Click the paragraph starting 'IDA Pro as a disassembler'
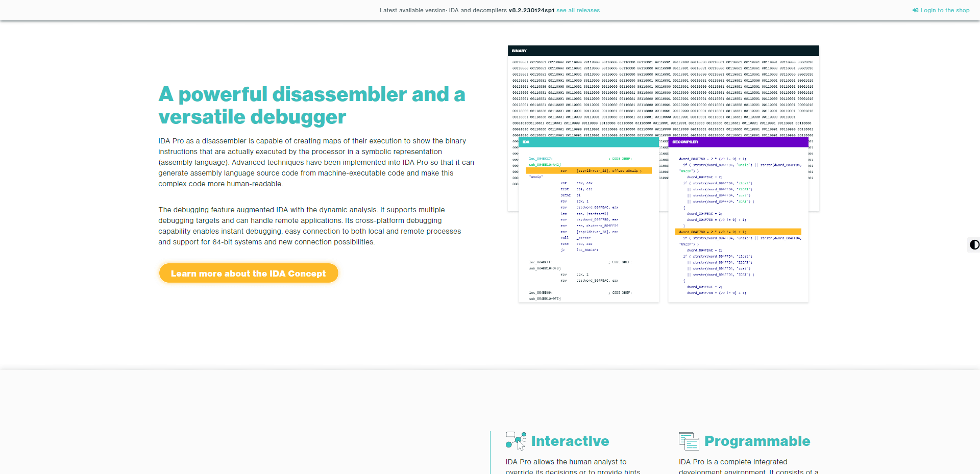This screenshot has height=474, width=980. 316,162
